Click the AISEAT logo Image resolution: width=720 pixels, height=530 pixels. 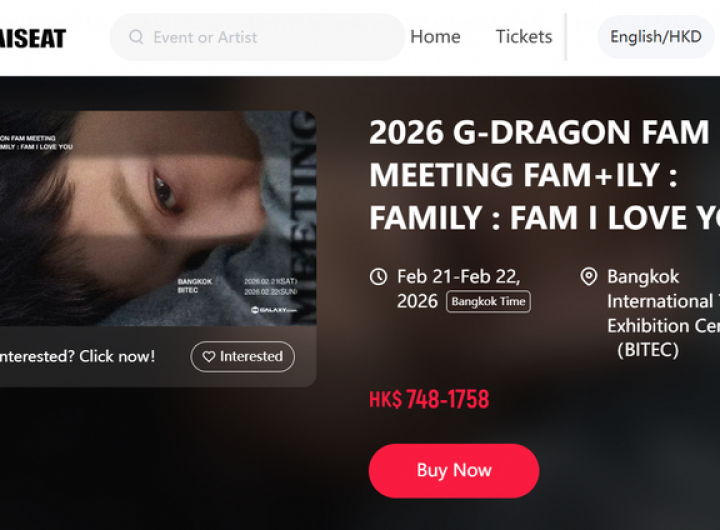click(x=33, y=38)
